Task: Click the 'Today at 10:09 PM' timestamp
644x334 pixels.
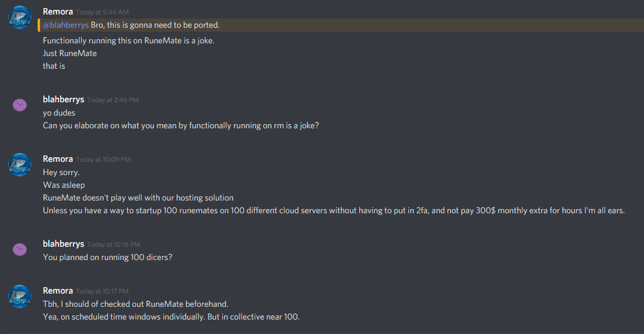Action: [104, 159]
